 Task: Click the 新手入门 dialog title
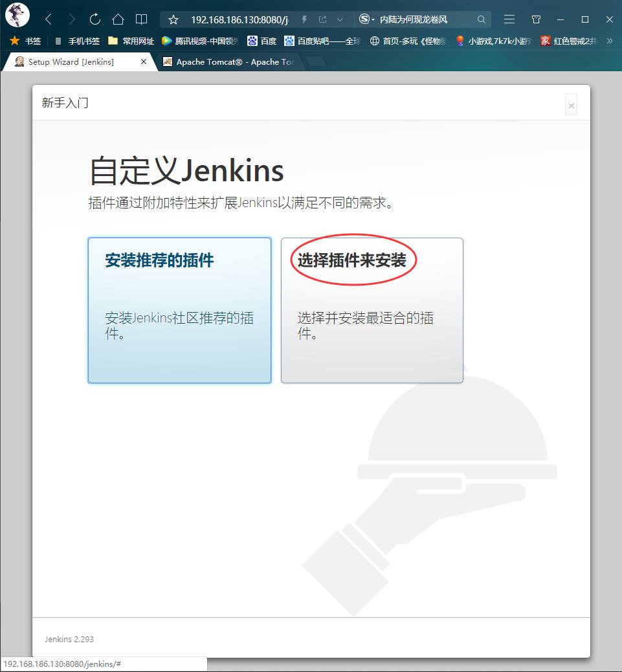[65, 103]
